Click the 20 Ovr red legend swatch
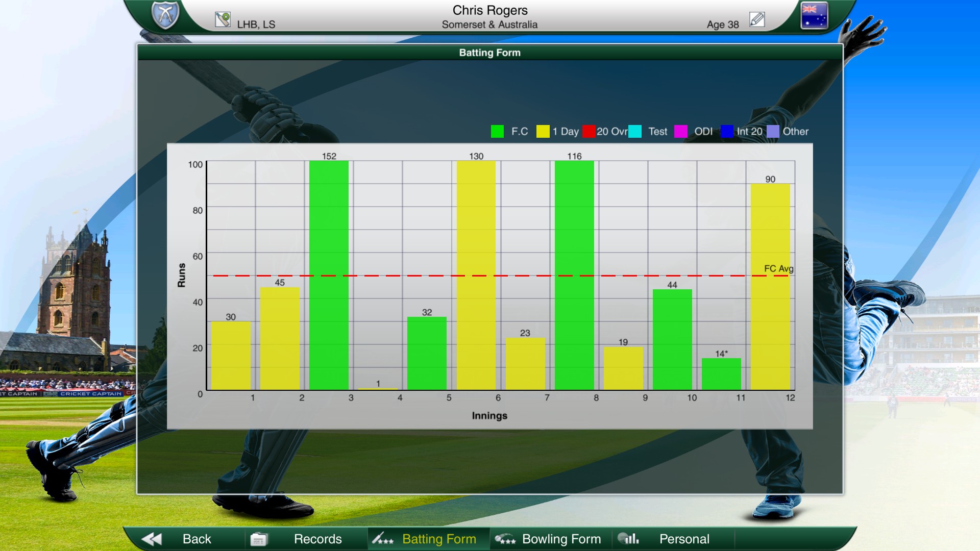Image resolution: width=980 pixels, height=551 pixels. tap(588, 131)
